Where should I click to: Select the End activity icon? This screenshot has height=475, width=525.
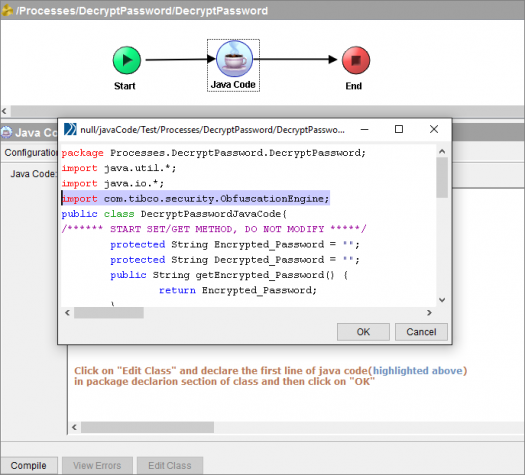[x=356, y=60]
